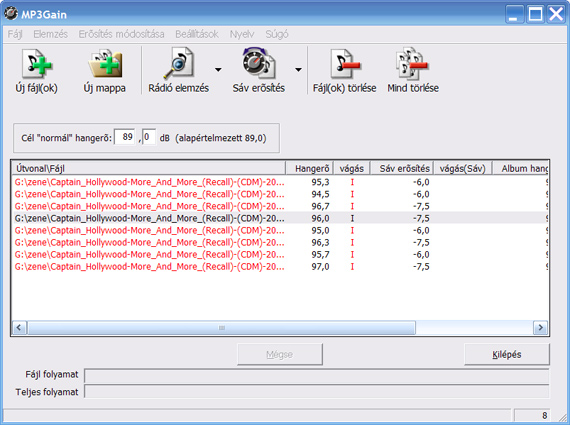This screenshot has width=570, height=425.
Task: Expand the Sáv erősítés dropdown arrow
Action: point(298,69)
